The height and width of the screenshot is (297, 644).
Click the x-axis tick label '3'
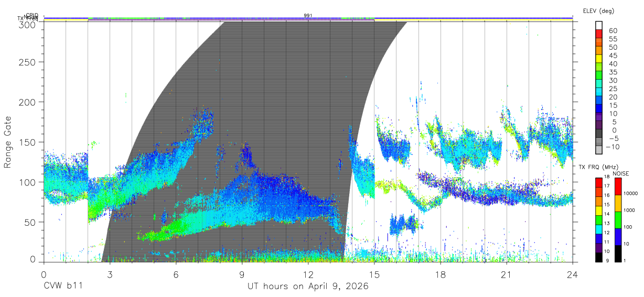(110, 274)
